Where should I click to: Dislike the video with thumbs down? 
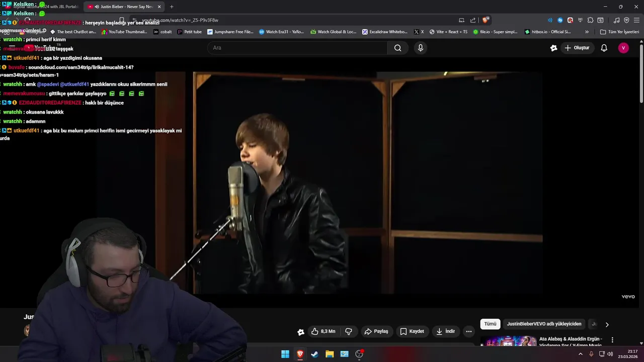click(348, 331)
